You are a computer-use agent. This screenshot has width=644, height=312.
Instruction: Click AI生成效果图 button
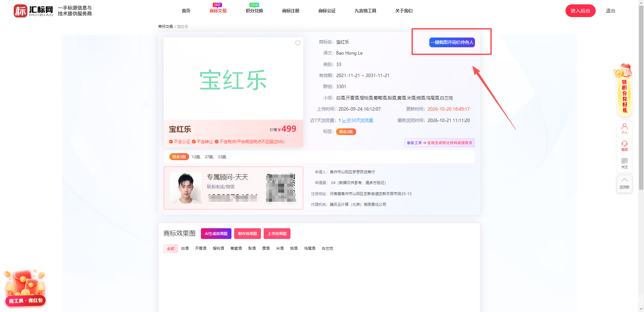(216, 234)
